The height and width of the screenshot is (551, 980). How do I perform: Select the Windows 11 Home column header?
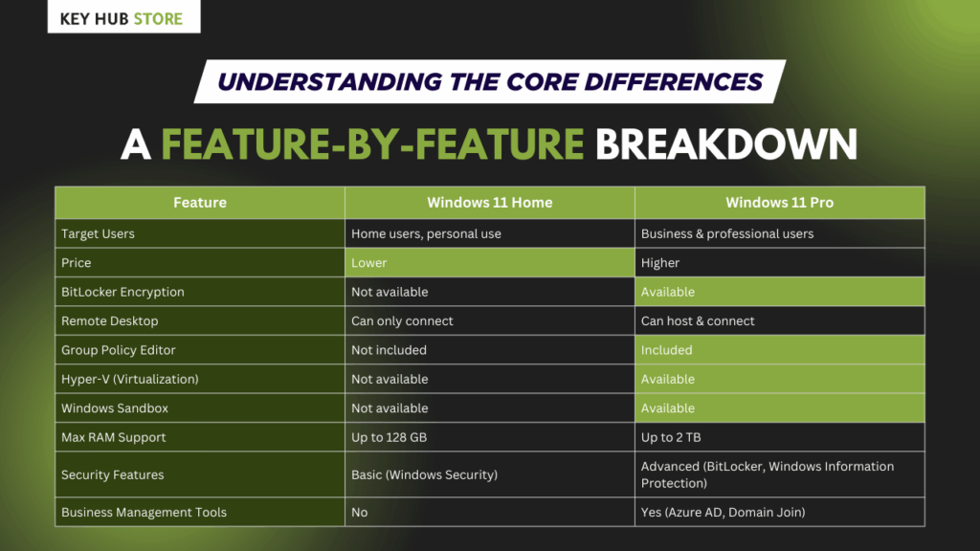pos(490,203)
